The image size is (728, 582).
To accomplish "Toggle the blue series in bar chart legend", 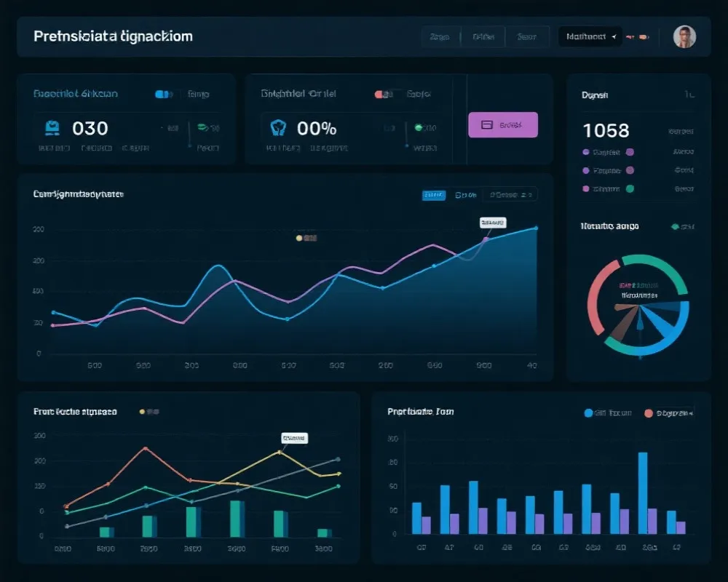I will [x=588, y=413].
